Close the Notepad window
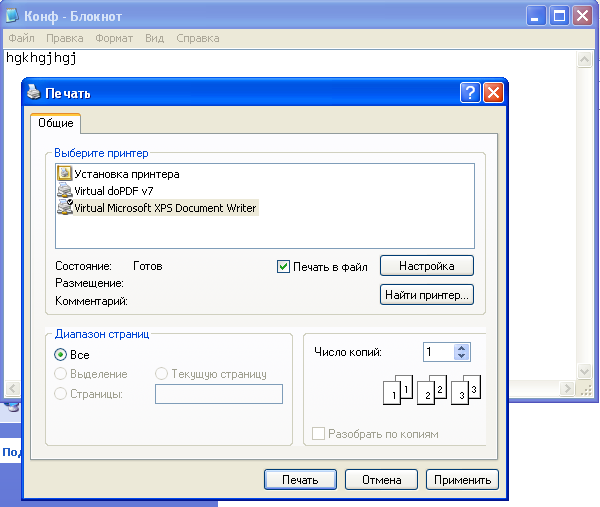600x507 pixels. (582, 16)
